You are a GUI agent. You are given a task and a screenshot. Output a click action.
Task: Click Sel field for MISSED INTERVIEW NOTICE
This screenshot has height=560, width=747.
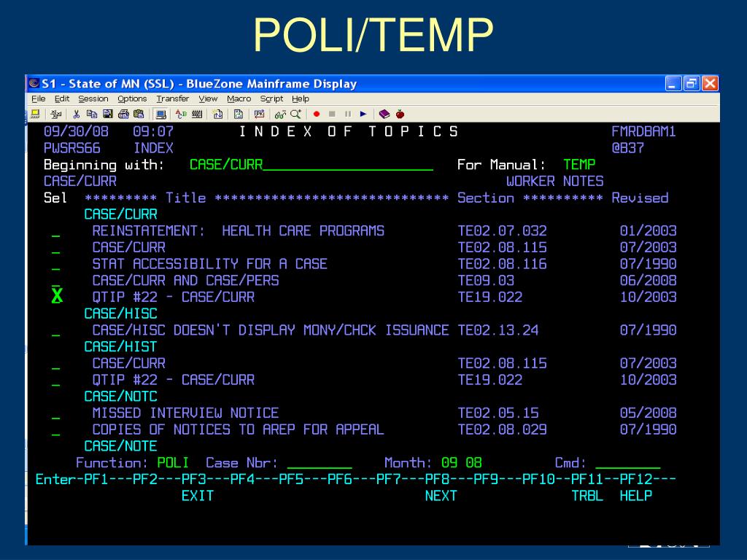point(56,413)
